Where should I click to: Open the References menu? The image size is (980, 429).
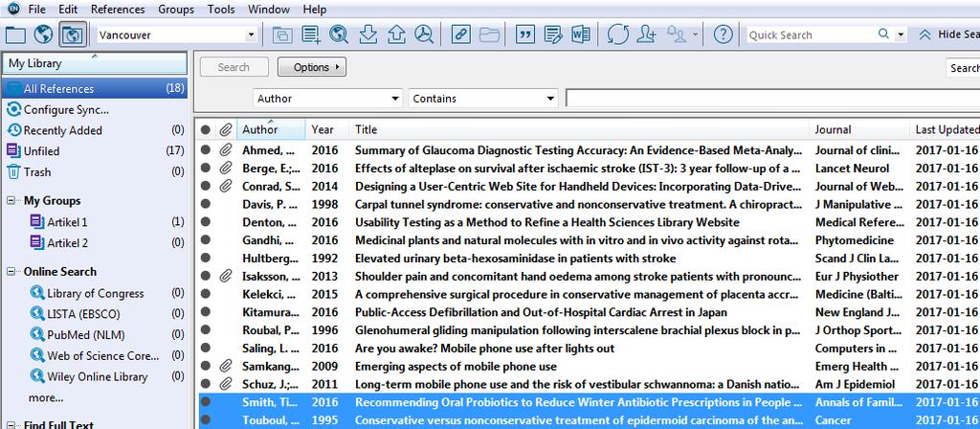click(118, 10)
